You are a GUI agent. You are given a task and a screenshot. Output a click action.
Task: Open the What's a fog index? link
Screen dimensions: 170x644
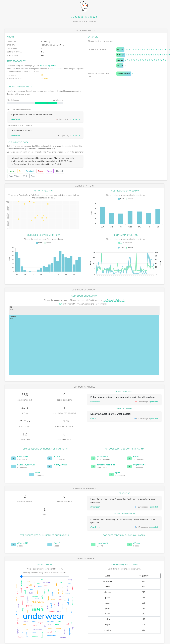pos(48,66)
